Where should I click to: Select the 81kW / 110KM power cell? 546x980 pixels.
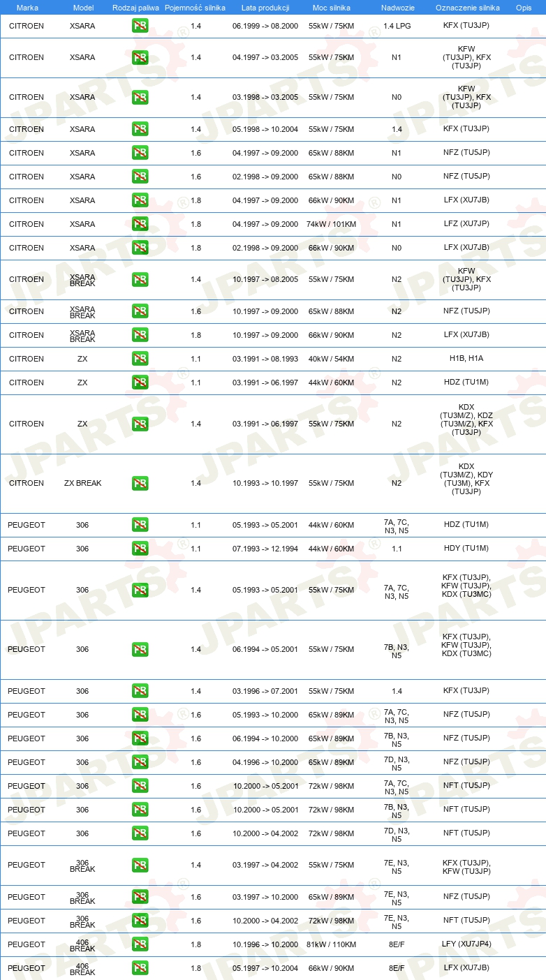(332, 944)
